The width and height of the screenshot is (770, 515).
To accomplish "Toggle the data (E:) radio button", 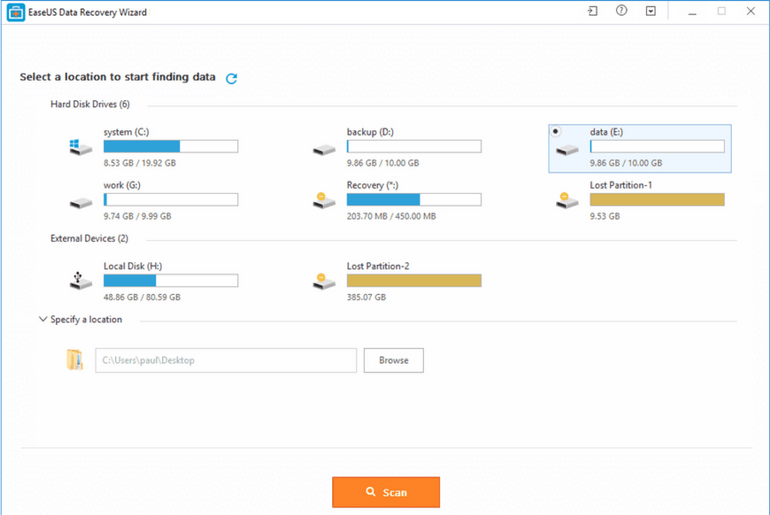I will pyautogui.click(x=555, y=131).
